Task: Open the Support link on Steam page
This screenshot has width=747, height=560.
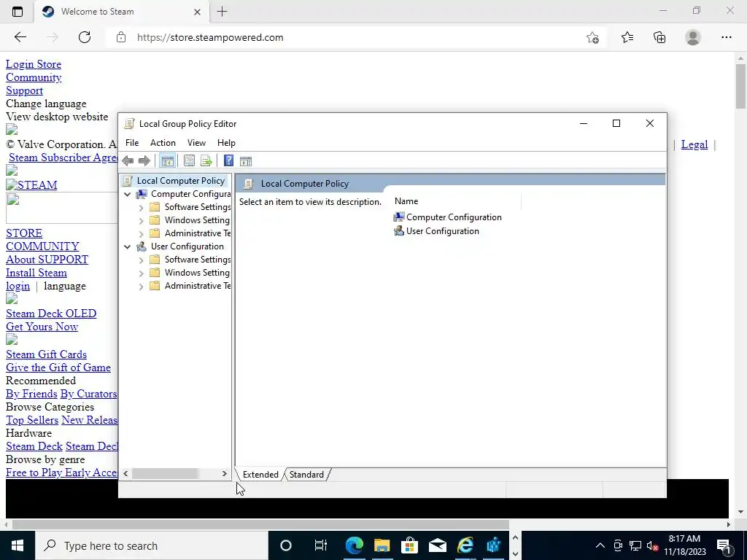Action: click(x=24, y=90)
